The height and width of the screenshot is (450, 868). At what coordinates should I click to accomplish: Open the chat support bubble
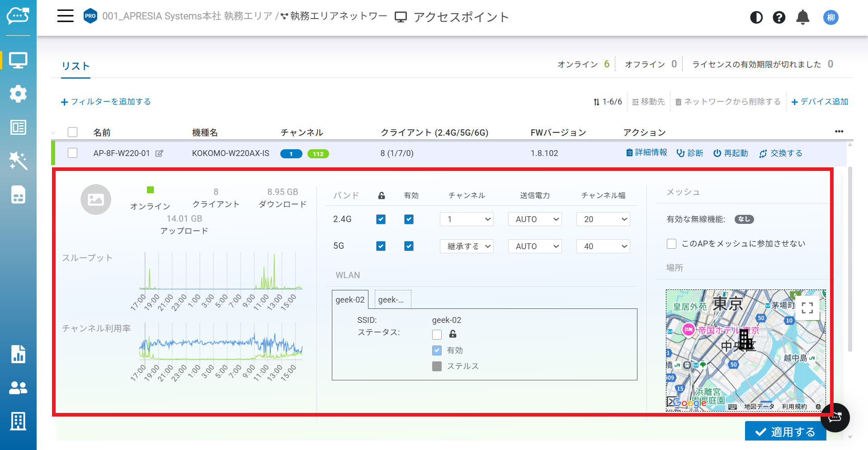(835, 417)
